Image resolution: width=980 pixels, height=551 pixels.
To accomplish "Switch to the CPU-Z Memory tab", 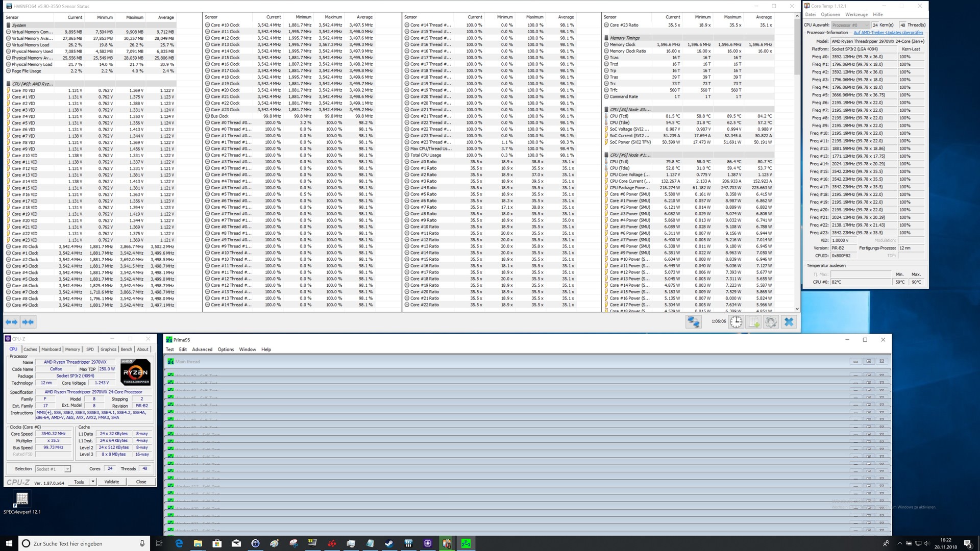I will [72, 349].
